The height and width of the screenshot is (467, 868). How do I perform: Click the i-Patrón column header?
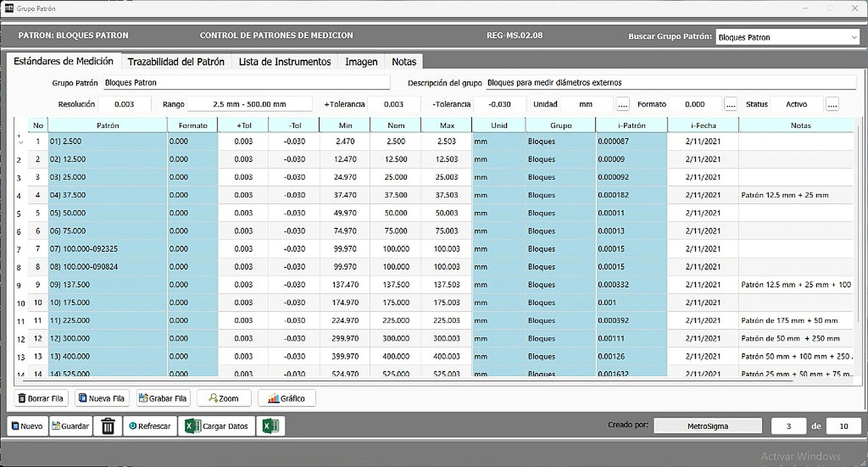pos(631,125)
